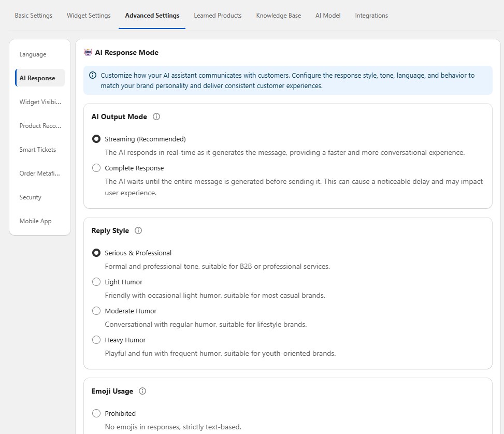Click the robot icon beside AI Response Mode
Viewport: 504px width, 434px height.
[88, 52]
